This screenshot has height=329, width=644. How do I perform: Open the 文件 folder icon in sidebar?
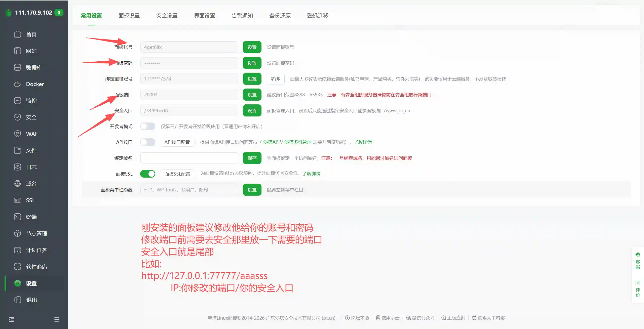[x=17, y=150]
